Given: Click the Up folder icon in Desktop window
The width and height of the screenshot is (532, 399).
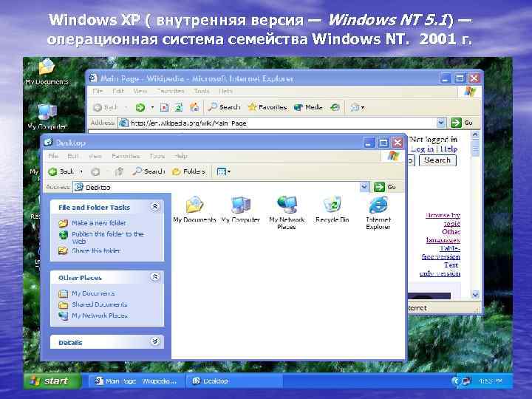Looking at the screenshot, I should coord(119,171).
